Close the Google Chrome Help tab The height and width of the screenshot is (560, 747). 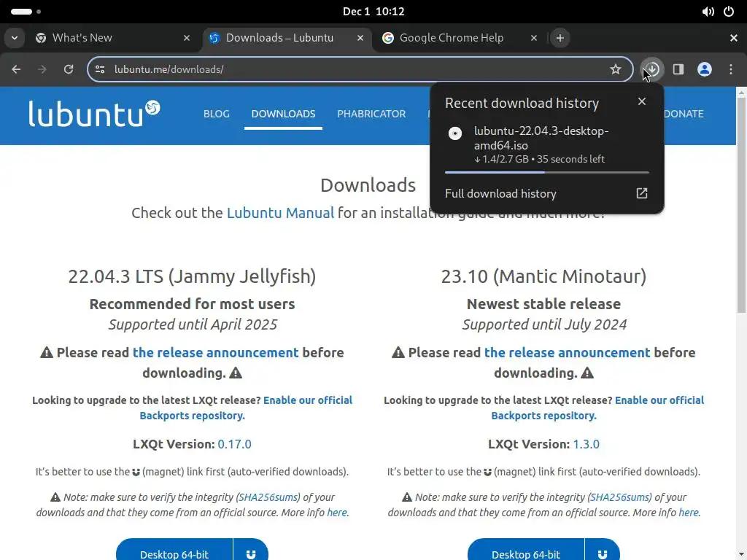point(534,38)
